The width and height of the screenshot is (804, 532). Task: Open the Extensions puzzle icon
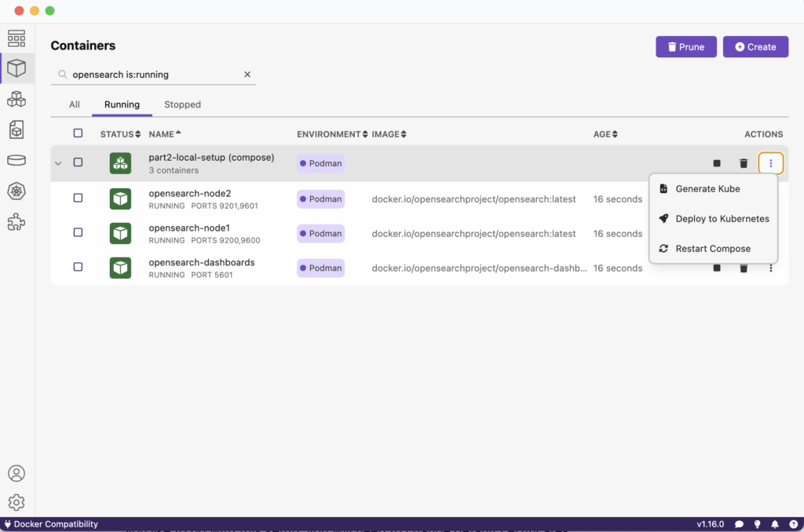coord(16,222)
